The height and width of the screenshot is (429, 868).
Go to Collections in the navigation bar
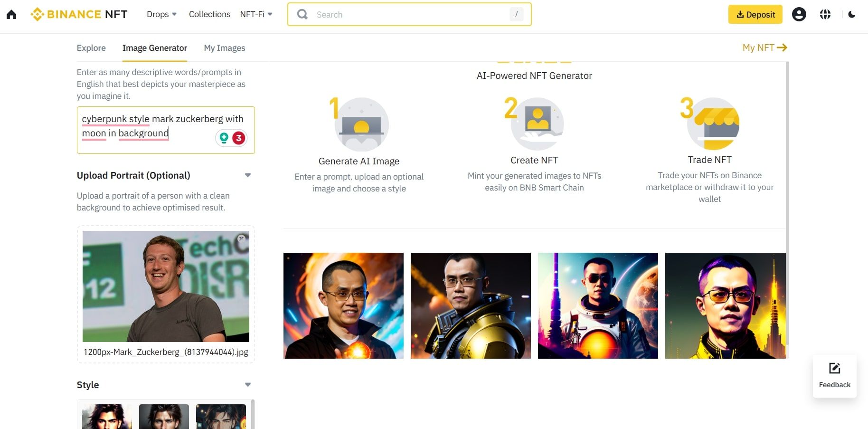(x=209, y=14)
